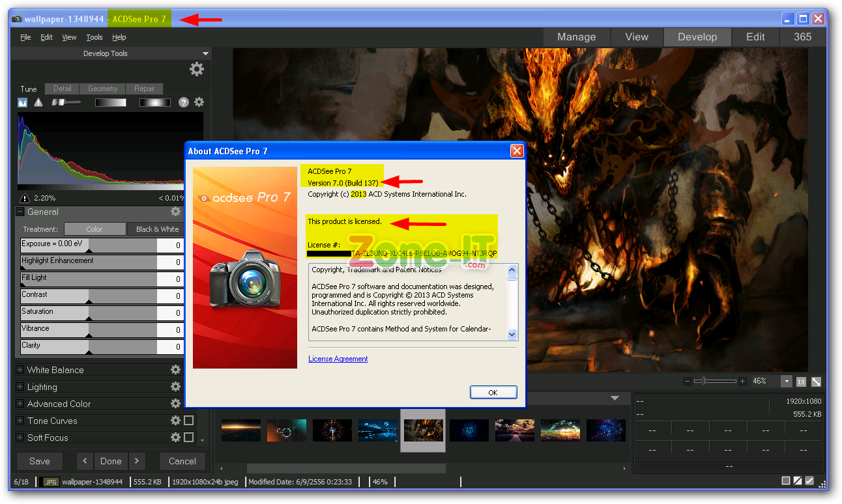Open the File menu
842x504 pixels.
coord(25,38)
